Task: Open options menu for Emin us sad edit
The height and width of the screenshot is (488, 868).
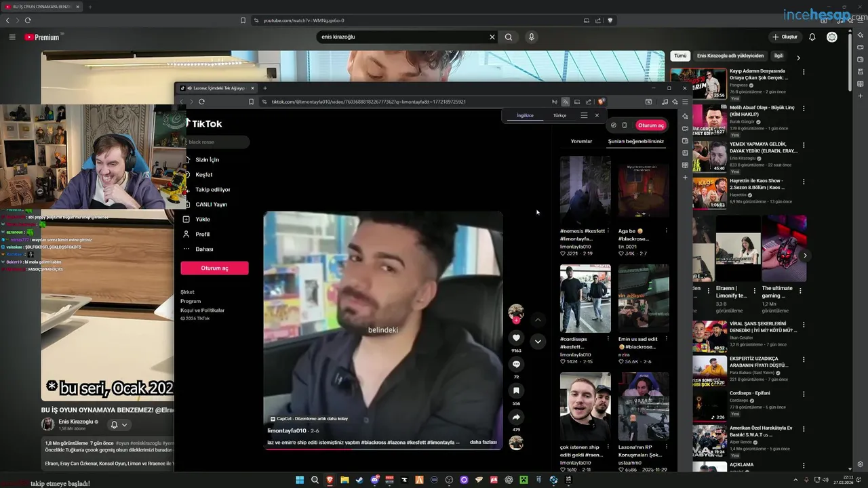Action: tap(666, 339)
